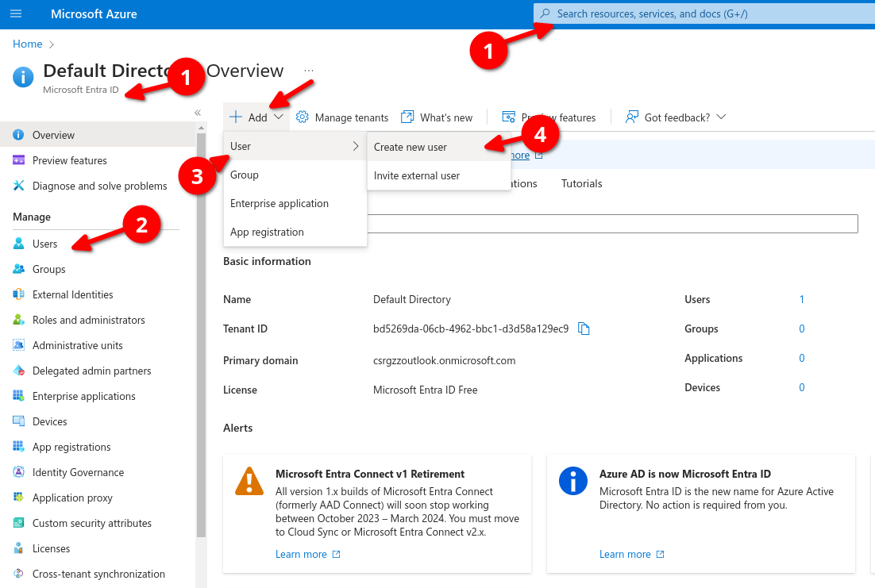Open Identity Governance in sidebar
The height and width of the screenshot is (588, 875).
click(78, 472)
